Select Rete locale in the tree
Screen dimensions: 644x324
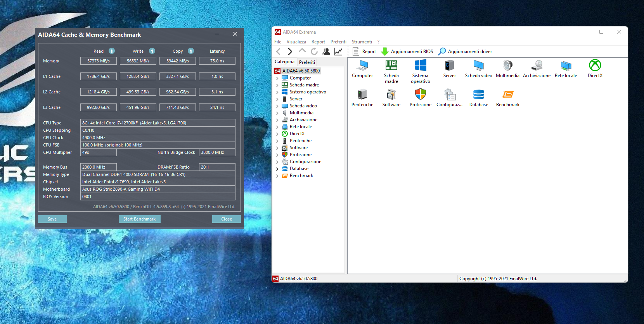pyautogui.click(x=301, y=127)
